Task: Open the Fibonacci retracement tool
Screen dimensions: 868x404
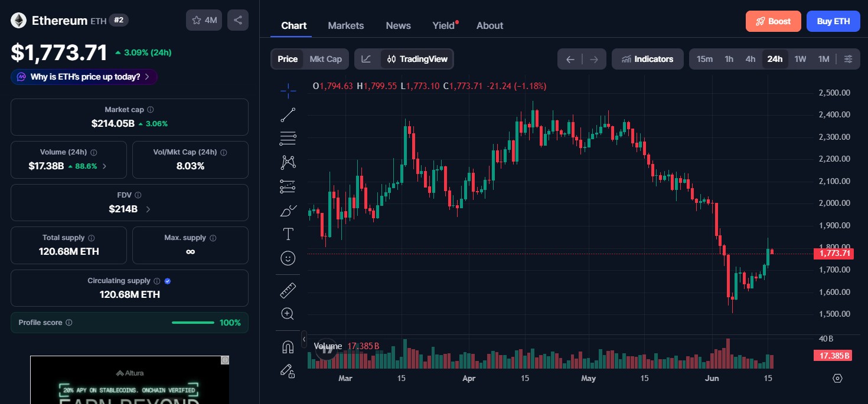Action: [288, 138]
